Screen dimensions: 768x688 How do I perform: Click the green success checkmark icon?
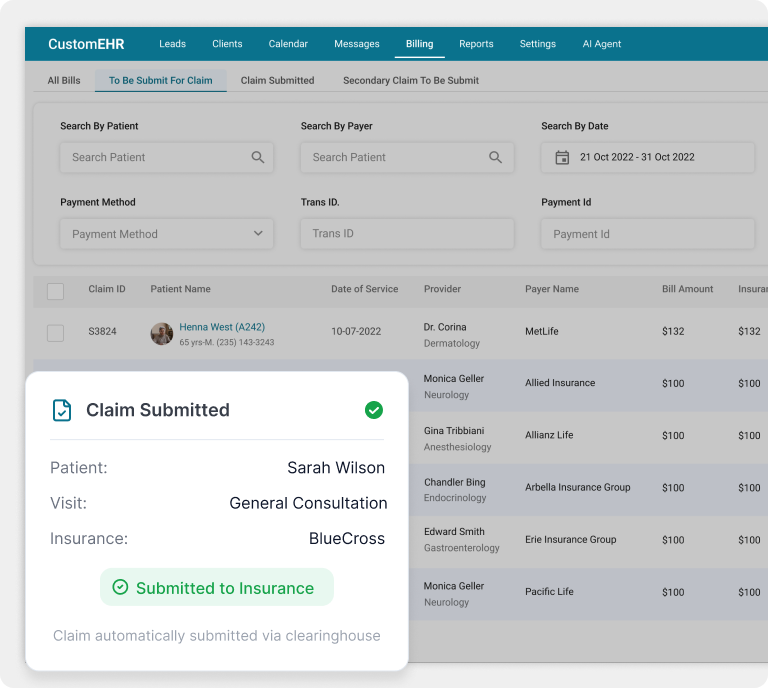pyautogui.click(x=373, y=410)
